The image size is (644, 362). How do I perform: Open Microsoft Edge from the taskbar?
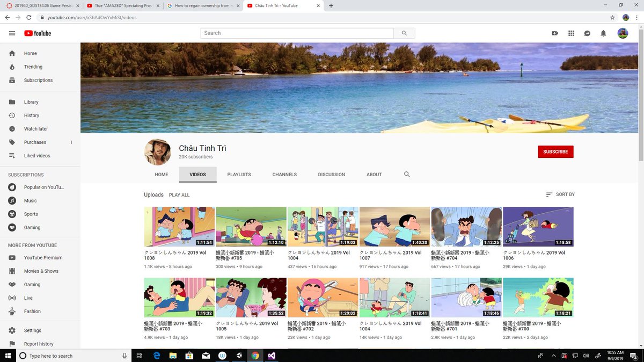[157, 356]
